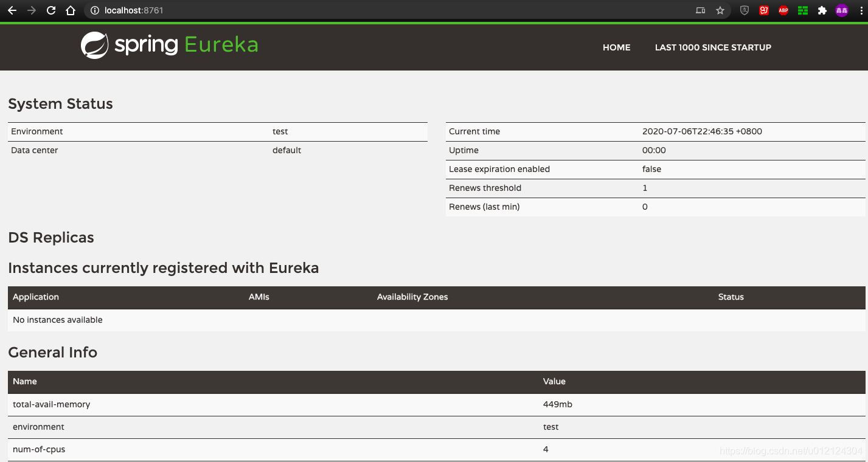Screen dimensions: 868x462
Task: Open the gray shield extension icon
Action: (745, 10)
